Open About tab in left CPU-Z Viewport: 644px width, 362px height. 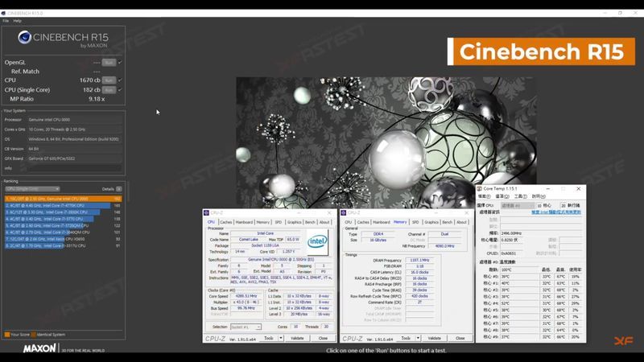pyautogui.click(x=324, y=222)
